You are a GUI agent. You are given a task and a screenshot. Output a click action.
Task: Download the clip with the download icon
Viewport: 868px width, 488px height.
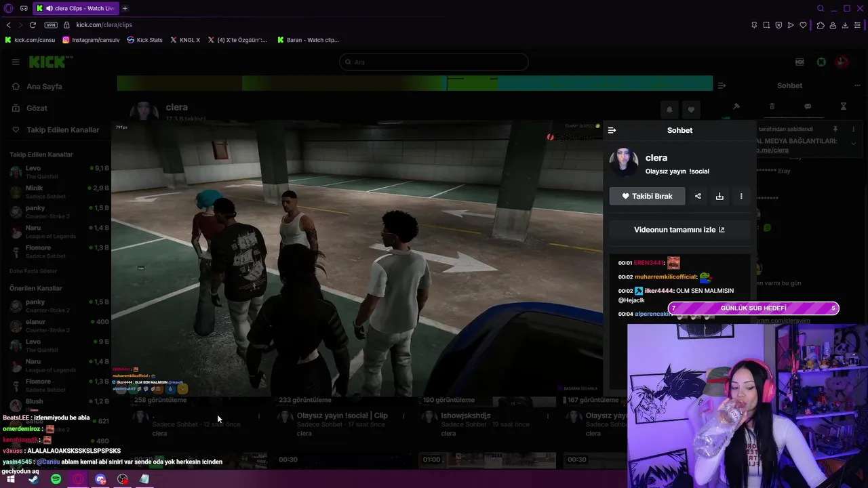point(719,196)
